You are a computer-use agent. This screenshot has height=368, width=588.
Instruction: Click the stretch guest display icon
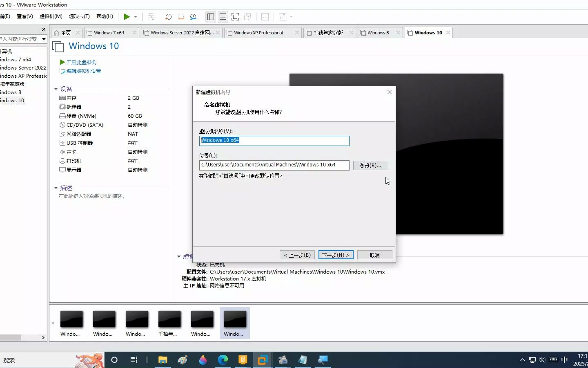pyautogui.click(x=283, y=17)
